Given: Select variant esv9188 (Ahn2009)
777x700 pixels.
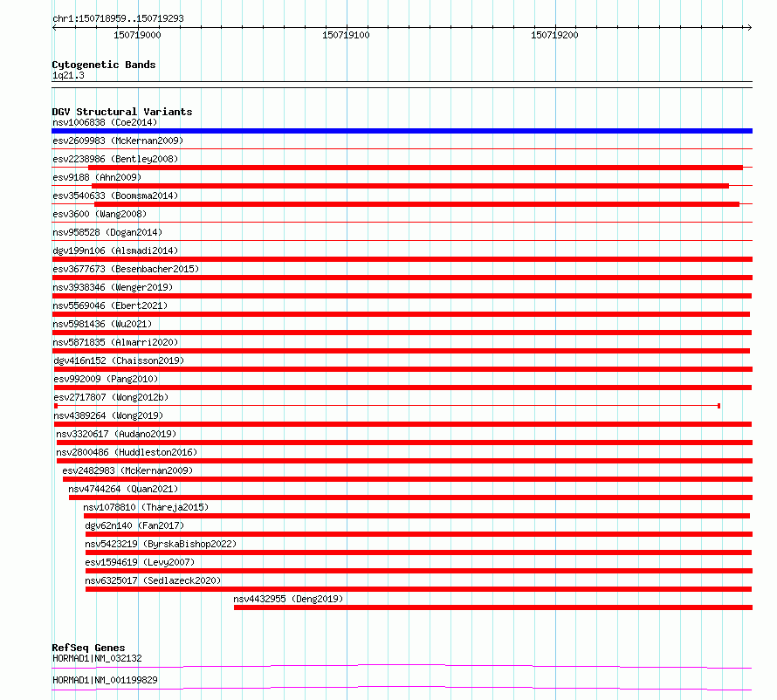Looking at the screenshot, I should point(97,177).
